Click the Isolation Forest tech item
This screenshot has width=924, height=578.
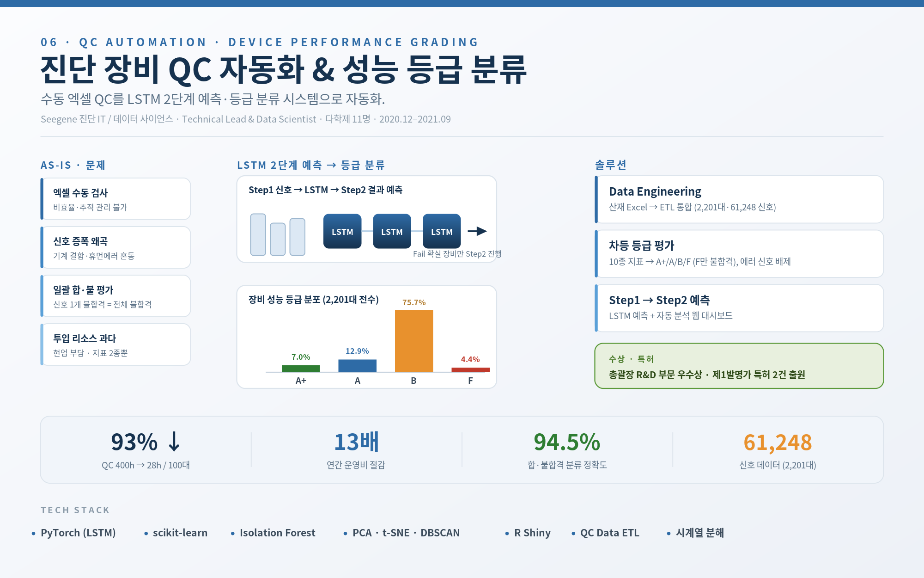tap(277, 533)
